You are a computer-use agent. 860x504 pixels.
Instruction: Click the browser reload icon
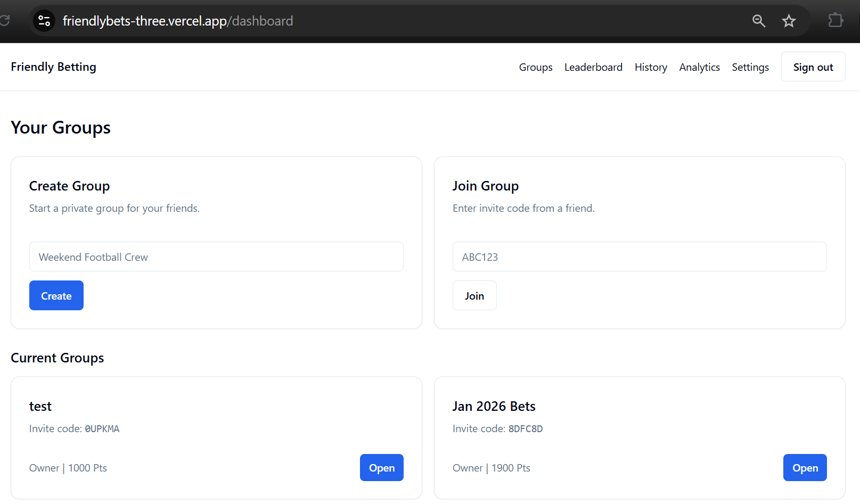(4, 21)
